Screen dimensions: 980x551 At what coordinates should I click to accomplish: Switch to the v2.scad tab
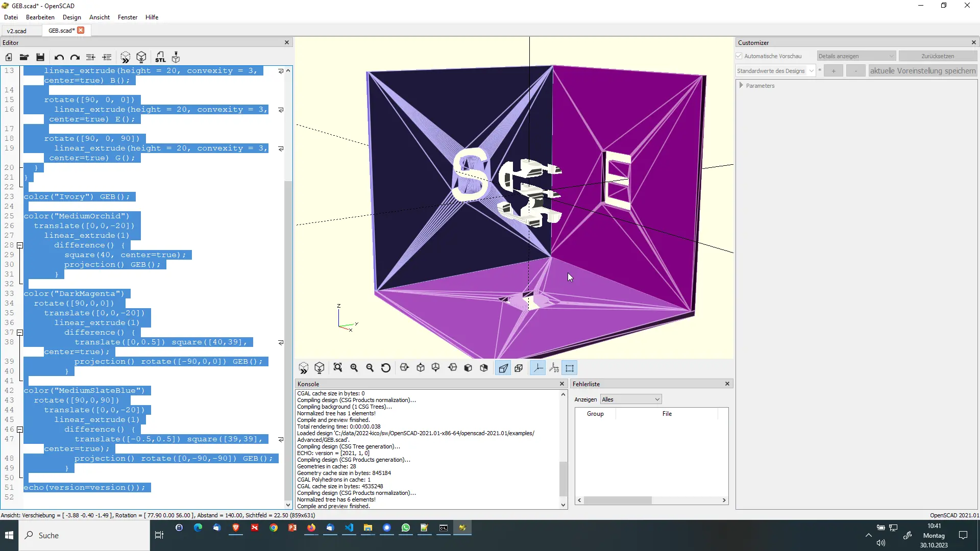(17, 31)
